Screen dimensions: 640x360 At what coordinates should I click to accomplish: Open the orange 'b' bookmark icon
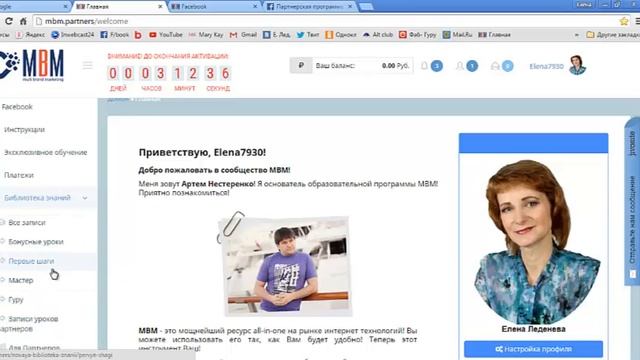tap(138, 35)
